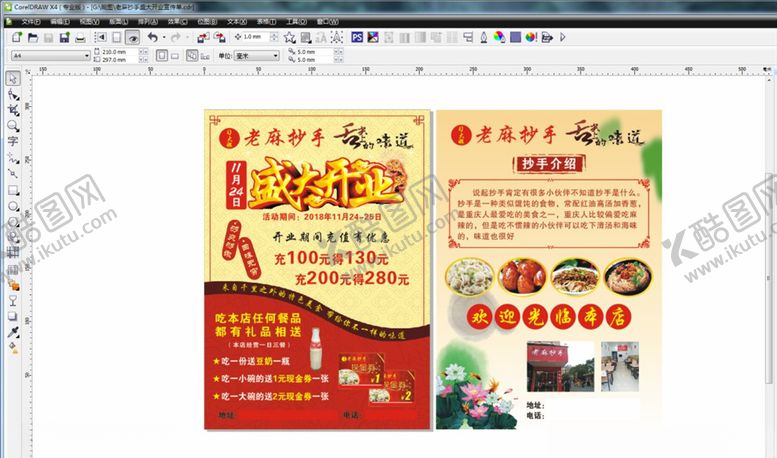Click the text A with dotted frame icon
The width and height of the screenshot is (777, 458).
tap(336, 37)
